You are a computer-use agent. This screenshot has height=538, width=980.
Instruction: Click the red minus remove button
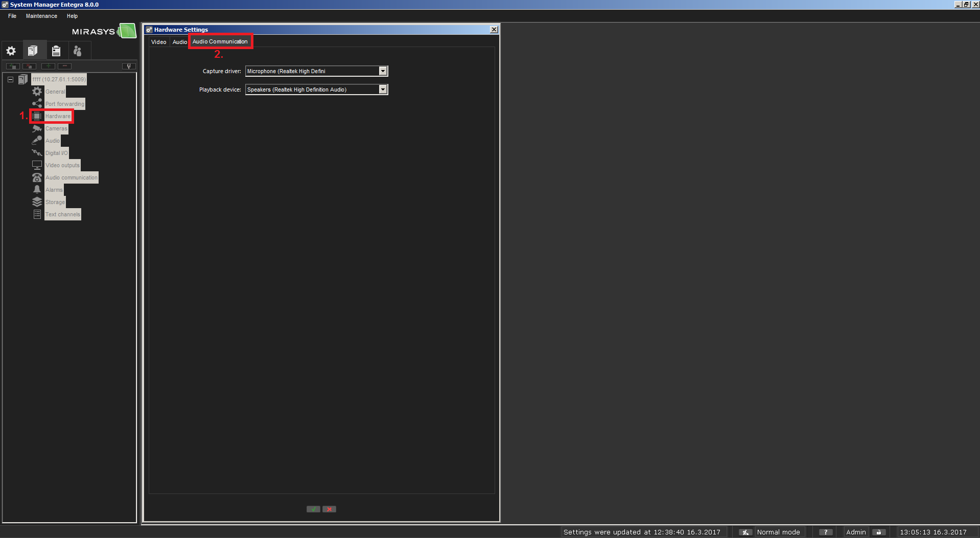(64, 66)
